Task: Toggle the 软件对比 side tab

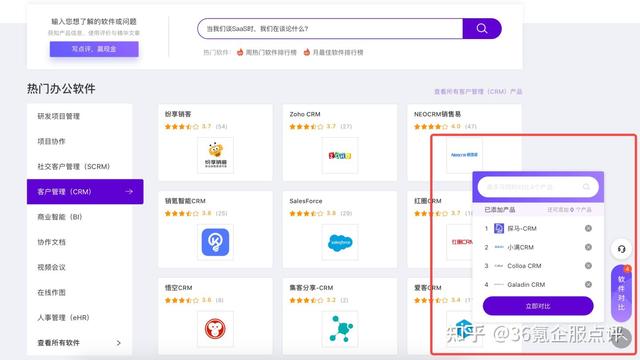Action: [x=621, y=293]
